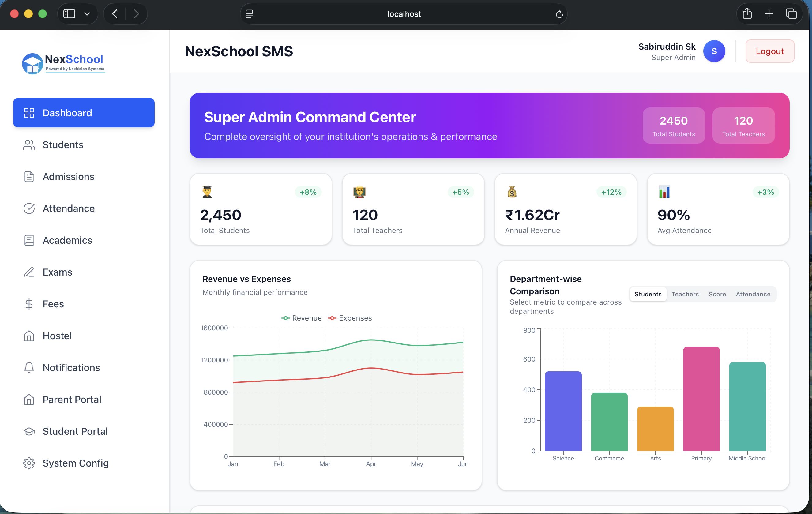This screenshot has width=812, height=514.
Task: Click the Sabiruddin Sk user name
Action: [x=667, y=47]
